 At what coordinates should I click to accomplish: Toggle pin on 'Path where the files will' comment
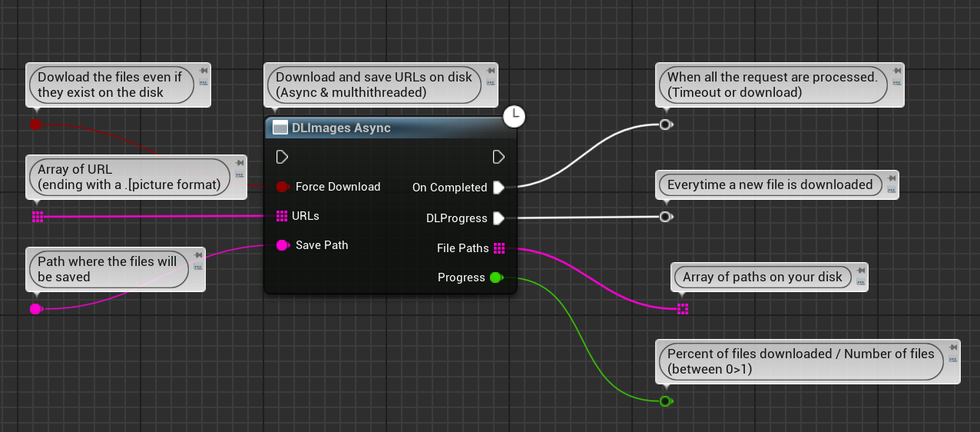point(197,254)
